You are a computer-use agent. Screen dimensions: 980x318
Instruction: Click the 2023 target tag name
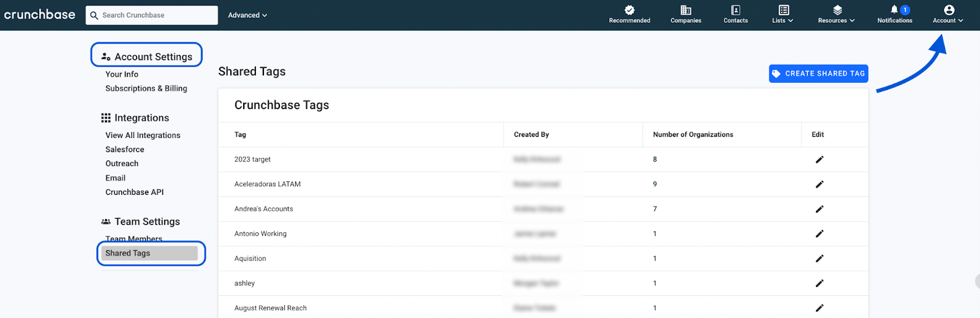[x=252, y=159]
